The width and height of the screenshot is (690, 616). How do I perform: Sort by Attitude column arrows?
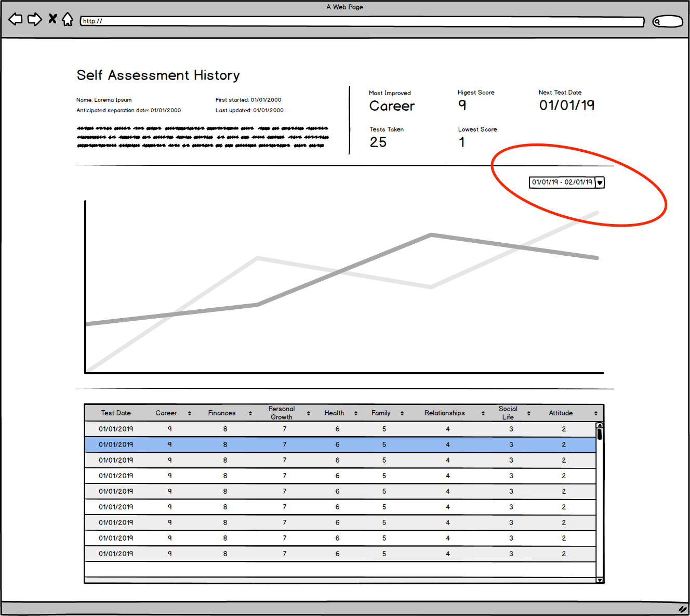coord(596,413)
